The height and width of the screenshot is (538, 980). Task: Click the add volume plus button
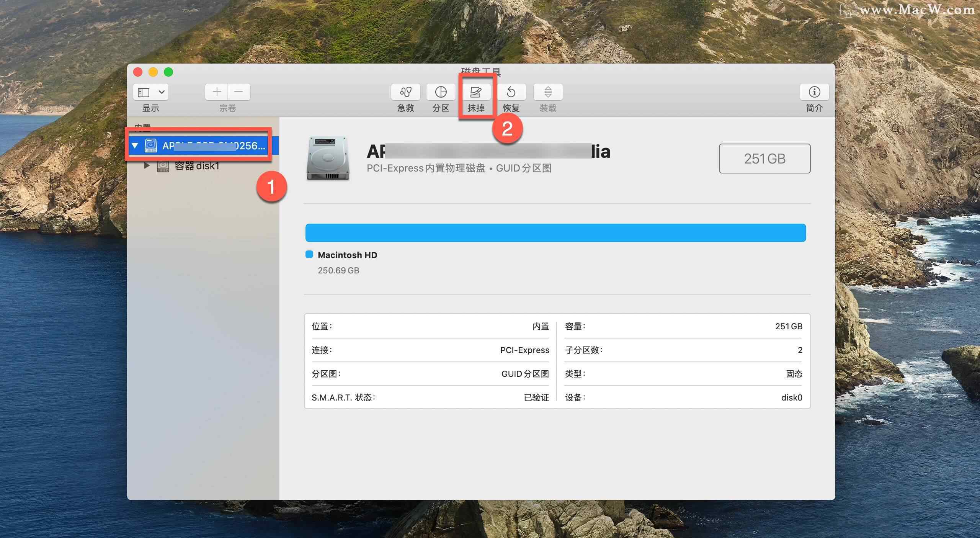217,92
